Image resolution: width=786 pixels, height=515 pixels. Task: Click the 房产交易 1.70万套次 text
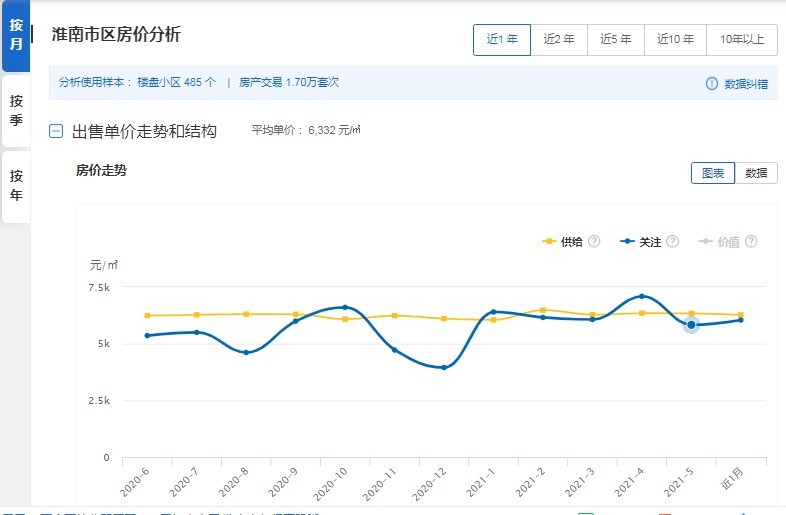(289, 82)
